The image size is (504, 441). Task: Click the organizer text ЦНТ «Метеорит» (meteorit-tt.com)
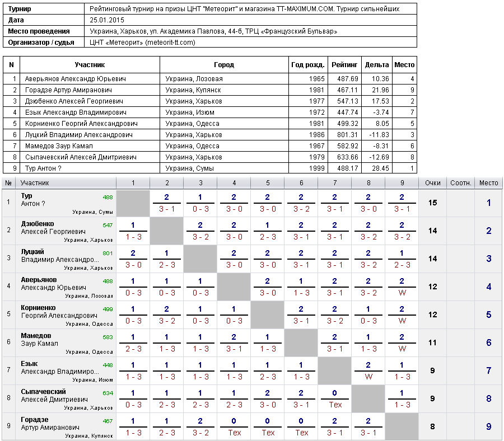point(142,43)
